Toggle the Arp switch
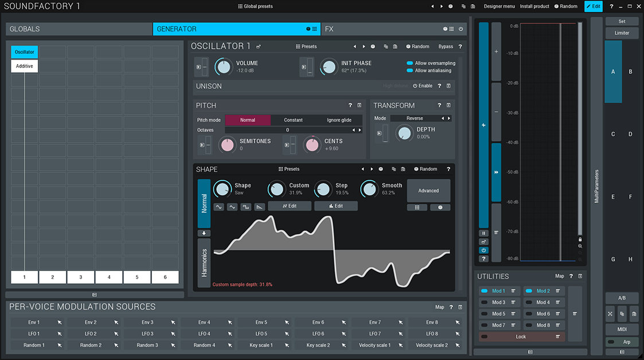 coord(611,342)
